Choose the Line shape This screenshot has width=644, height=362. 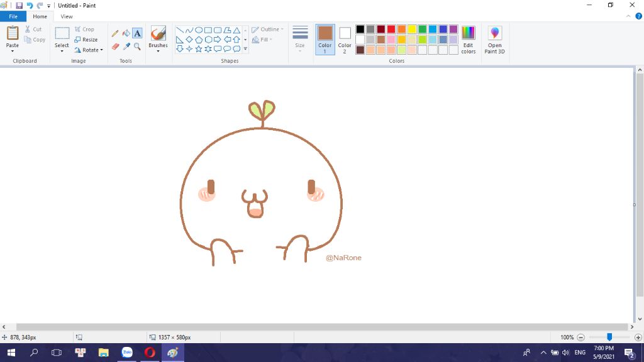pyautogui.click(x=179, y=30)
